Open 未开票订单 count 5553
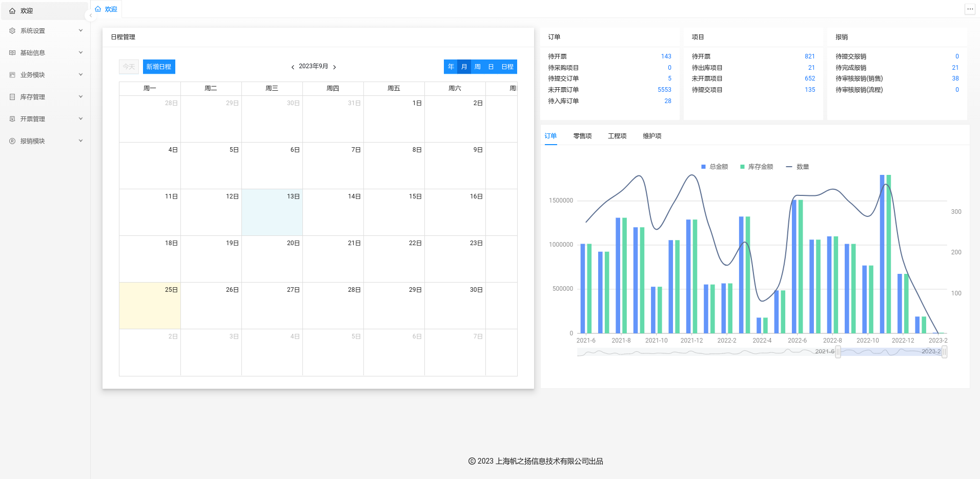 click(664, 90)
